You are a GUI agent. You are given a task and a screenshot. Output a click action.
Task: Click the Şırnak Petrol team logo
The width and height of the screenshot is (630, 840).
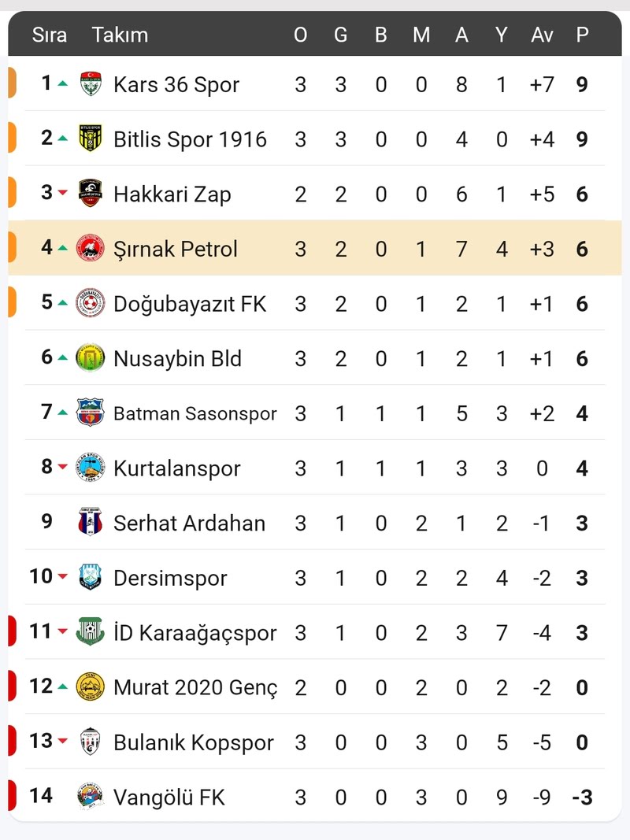coord(91,249)
